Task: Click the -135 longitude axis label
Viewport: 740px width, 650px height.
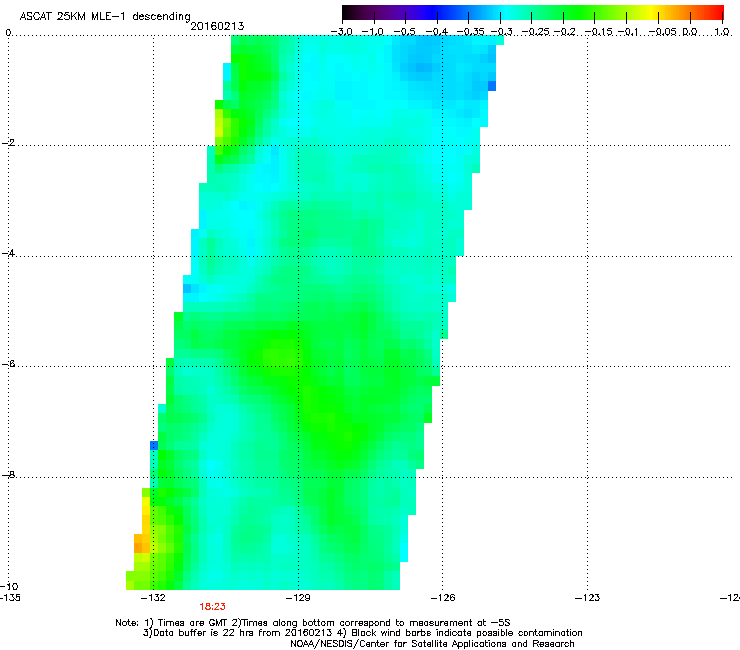Action: click(10, 598)
